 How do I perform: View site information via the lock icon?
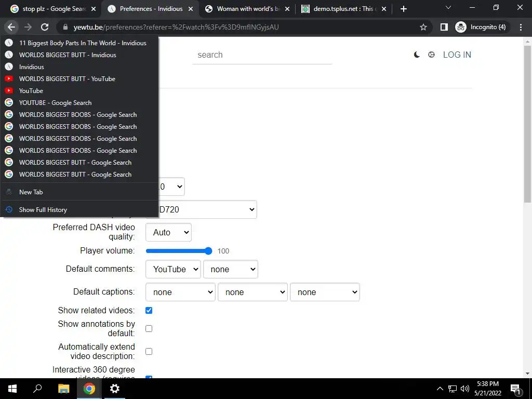click(65, 27)
